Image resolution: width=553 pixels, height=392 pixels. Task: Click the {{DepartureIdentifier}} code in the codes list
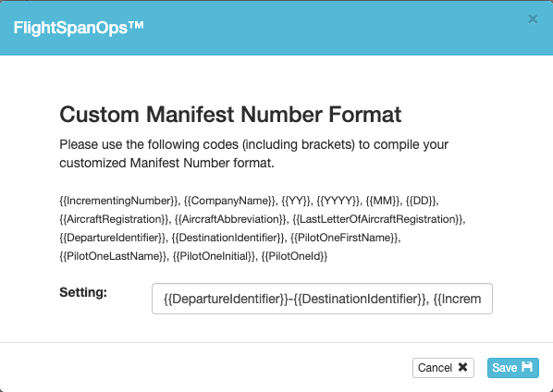112,238
